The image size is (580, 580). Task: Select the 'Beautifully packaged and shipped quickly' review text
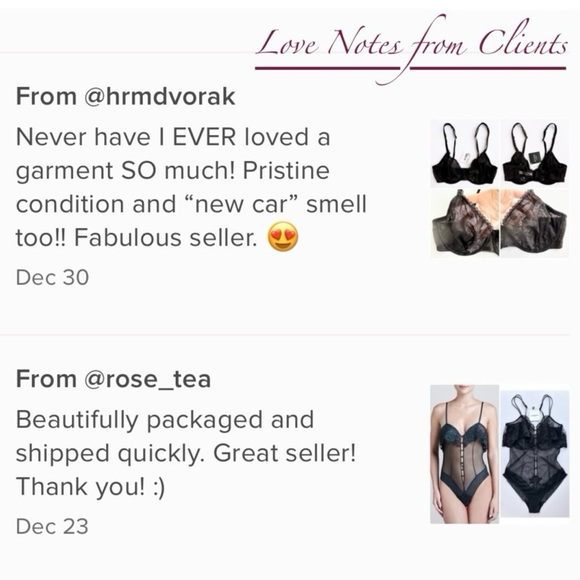tap(186, 453)
